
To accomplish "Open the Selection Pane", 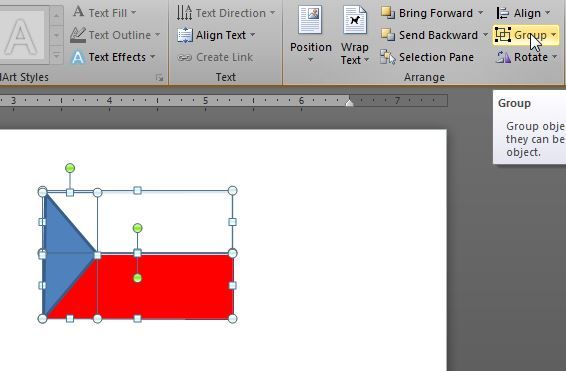I will pos(427,57).
